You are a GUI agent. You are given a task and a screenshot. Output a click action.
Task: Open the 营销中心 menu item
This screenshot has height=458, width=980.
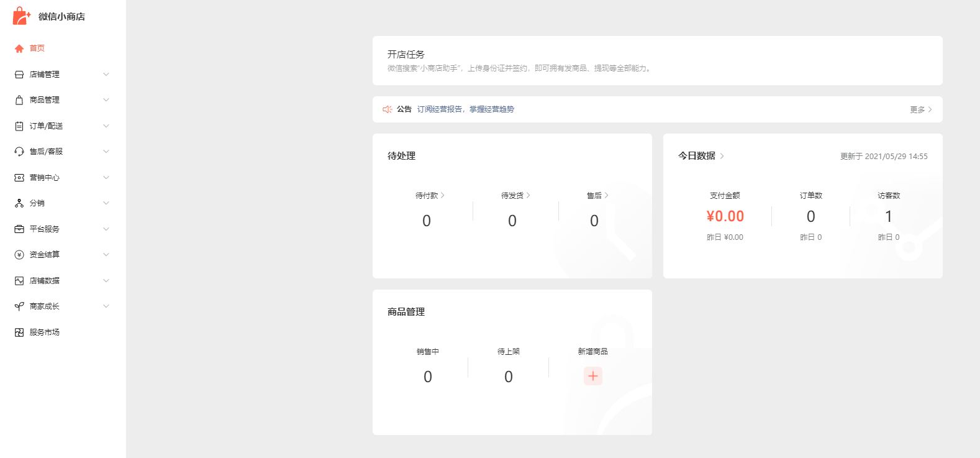tap(45, 178)
